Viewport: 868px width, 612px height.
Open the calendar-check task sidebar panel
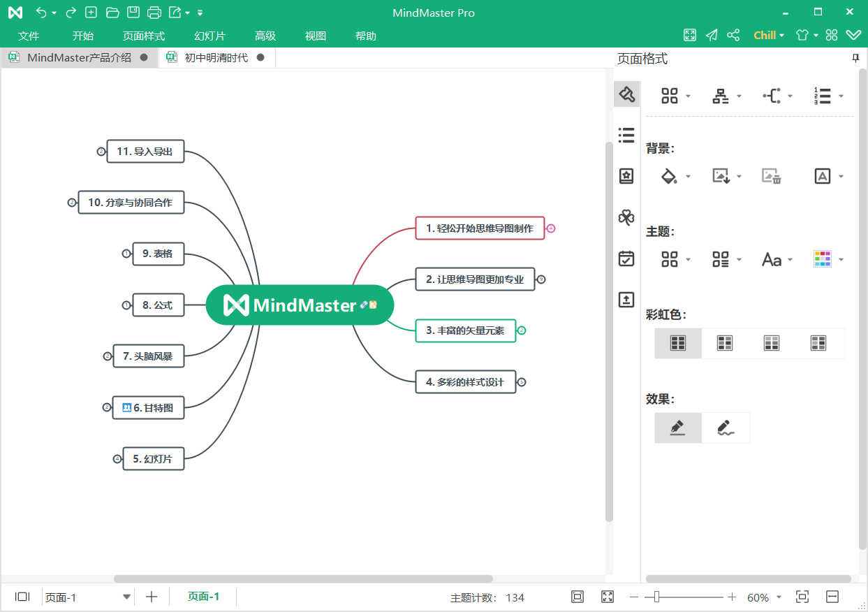pos(626,258)
